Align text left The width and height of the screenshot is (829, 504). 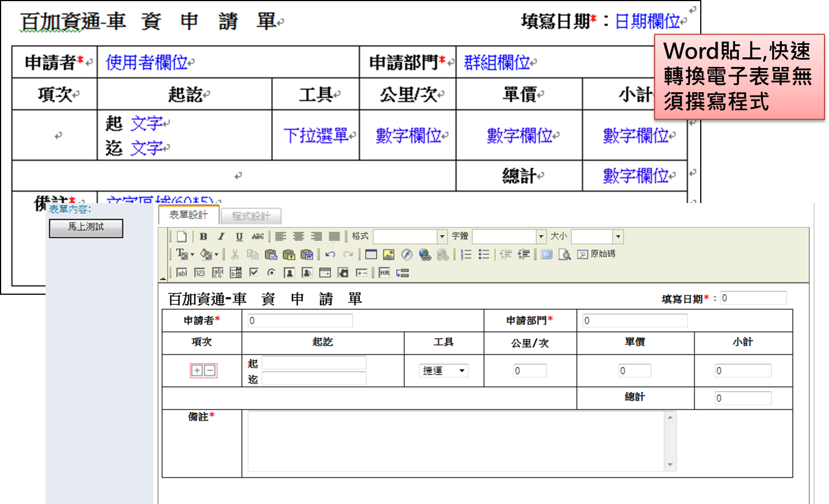coord(281,236)
